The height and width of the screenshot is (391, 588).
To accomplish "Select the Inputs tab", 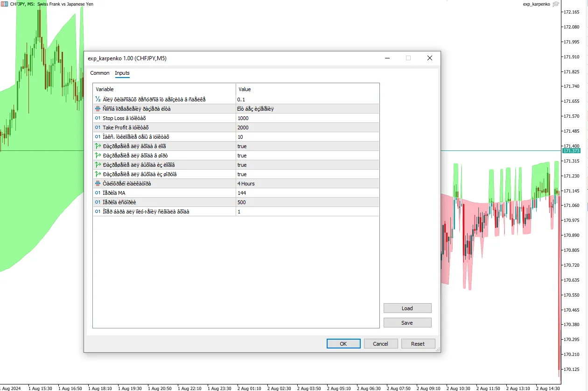I will (122, 73).
